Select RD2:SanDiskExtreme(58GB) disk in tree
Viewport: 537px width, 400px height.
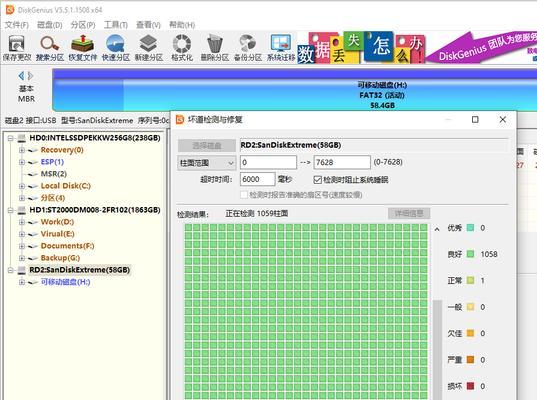79,270
